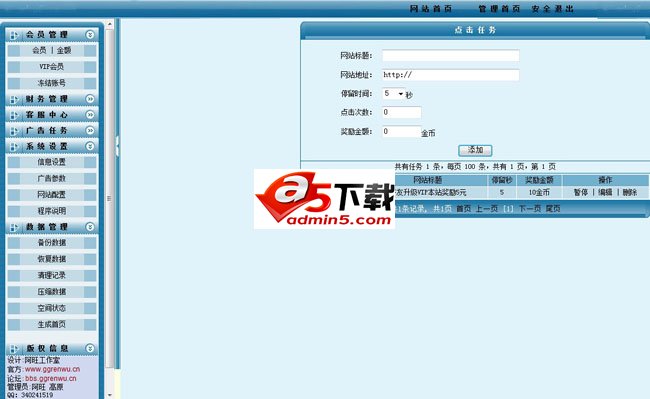
Task: Click the sidebar scrollbar up arrow
Action: (x=109, y=24)
